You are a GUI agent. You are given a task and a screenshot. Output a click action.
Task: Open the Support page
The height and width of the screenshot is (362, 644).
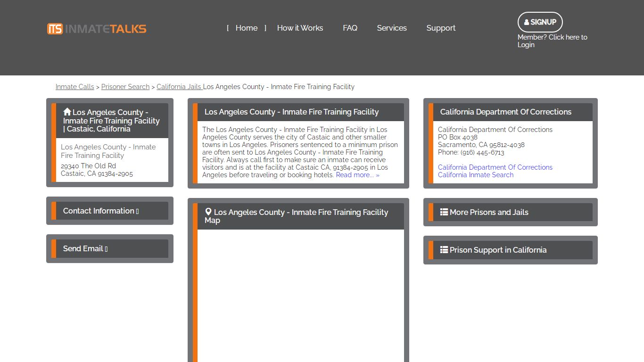pyautogui.click(x=441, y=28)
